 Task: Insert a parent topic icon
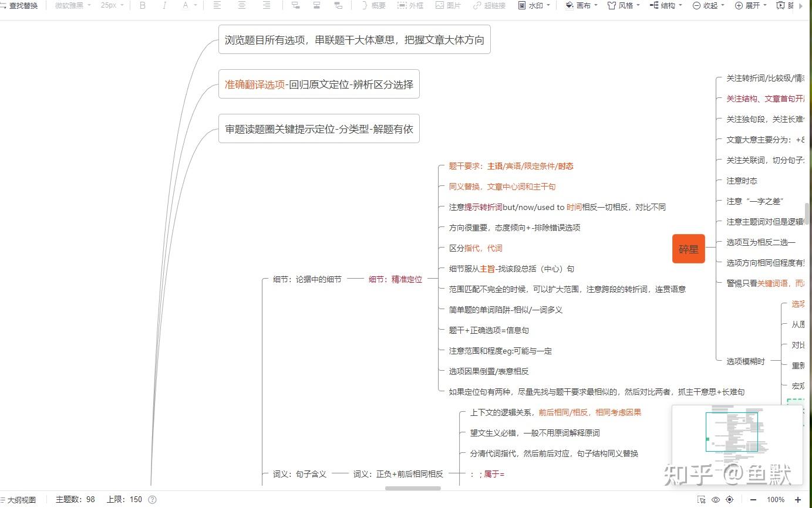pos(338,5)
